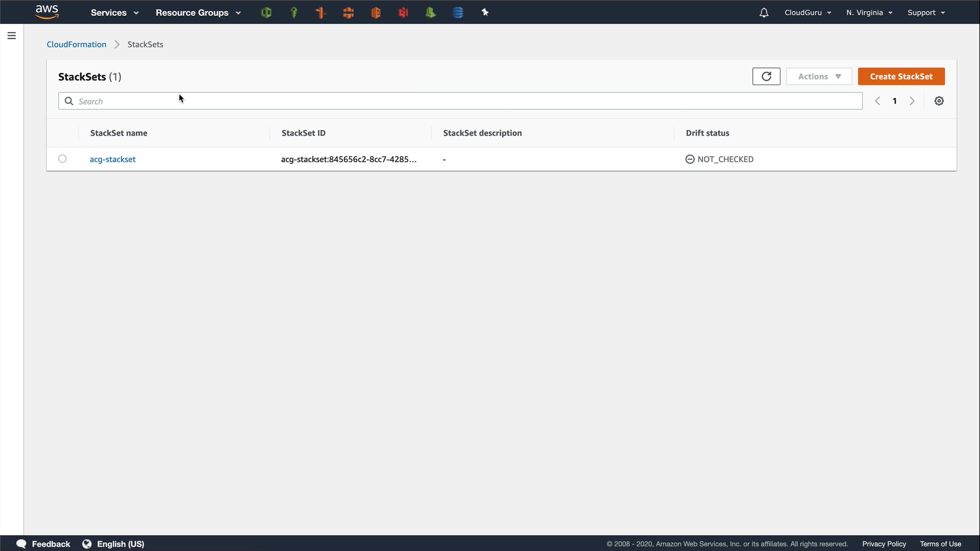Open the green key IAM shortcut

click(293, 13)
